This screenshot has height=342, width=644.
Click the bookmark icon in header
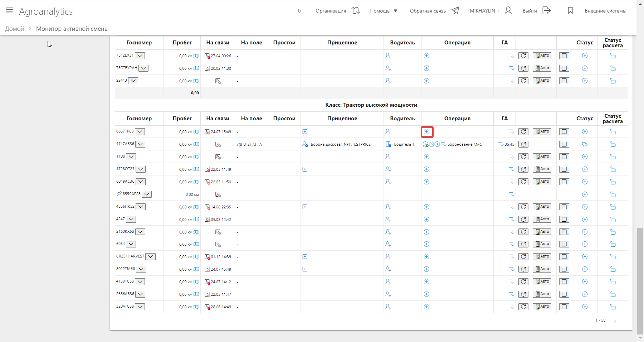point(570,11)
